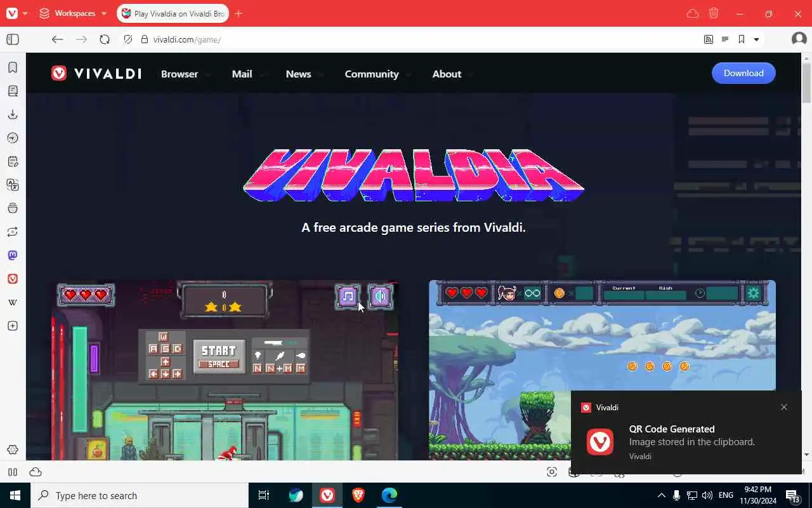
Task: Open clock showing 9:42 PM
Action: pos(758,495)
